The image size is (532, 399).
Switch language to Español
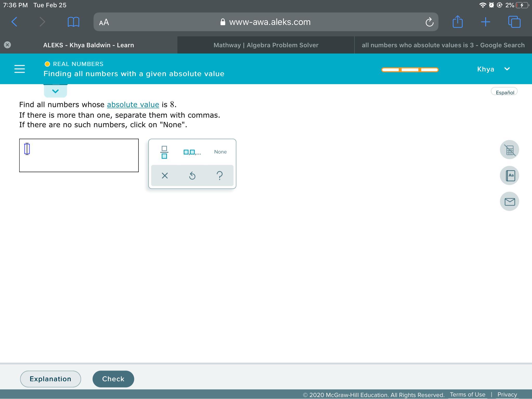[x=504, y=92]
